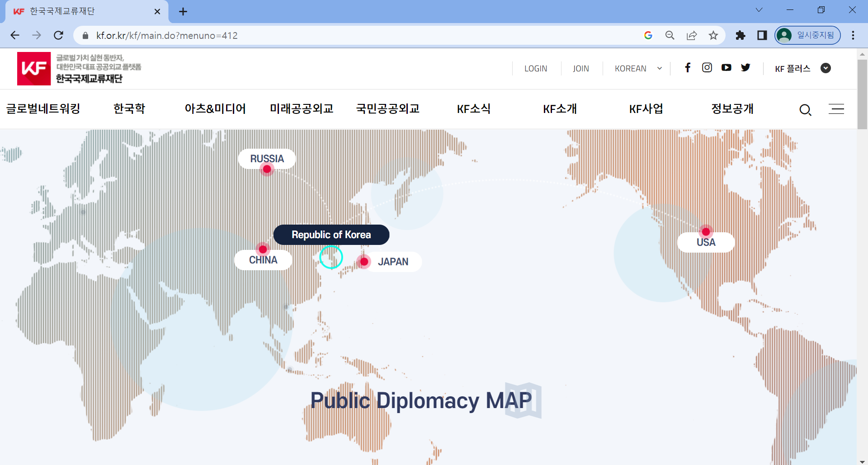This screenshot has width=868, height=465.
Task: Click the browser forward arrow
Action: (x=37, y=35)
